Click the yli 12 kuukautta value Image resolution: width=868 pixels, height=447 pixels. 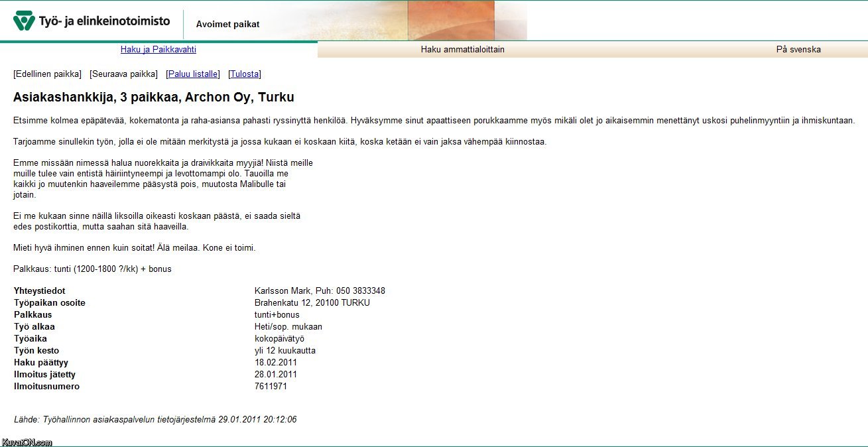(285, 351)
